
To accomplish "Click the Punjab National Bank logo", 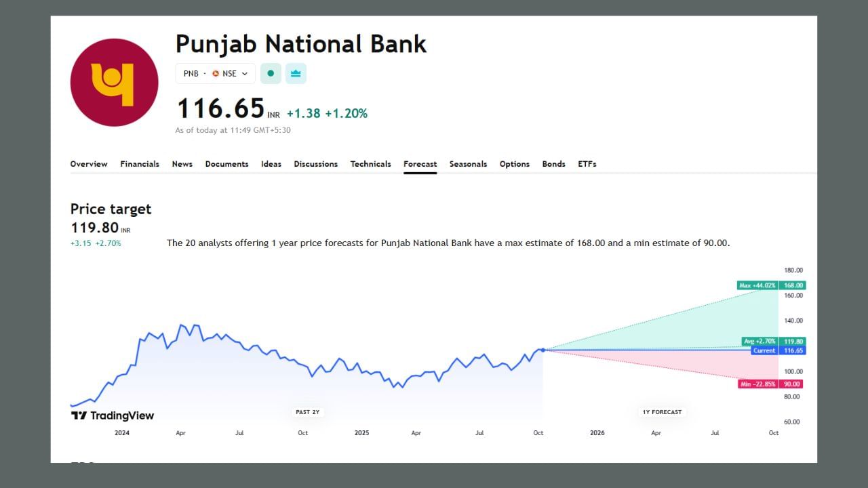I will point(114,83).
